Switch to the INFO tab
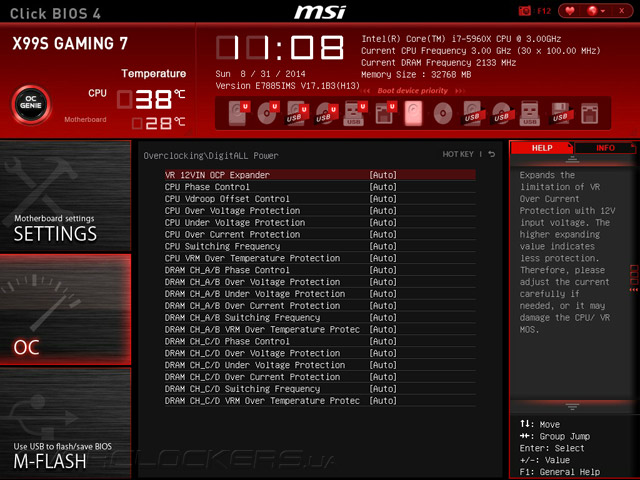This screenshot has height=480, width=640. coord(605,148)
